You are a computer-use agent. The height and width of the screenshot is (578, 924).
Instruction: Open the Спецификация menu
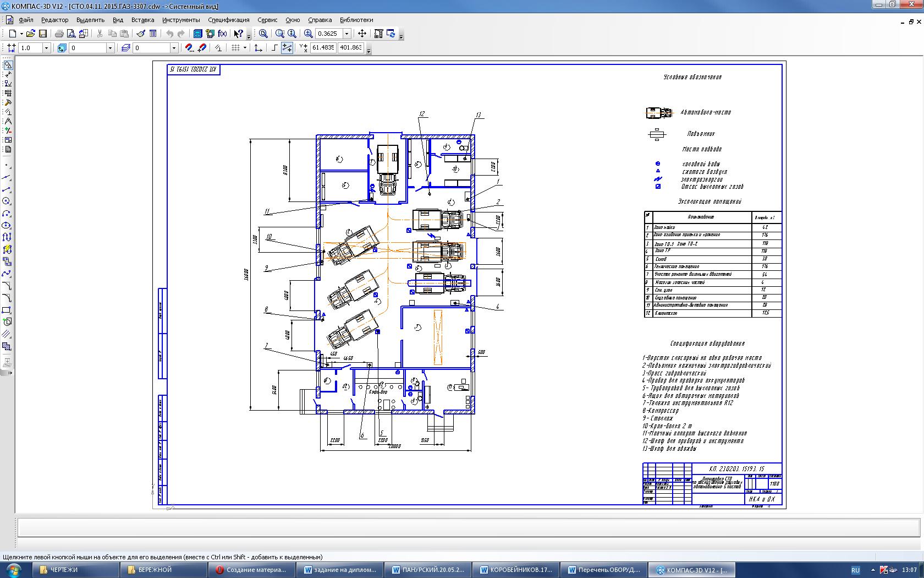[228, 20]
